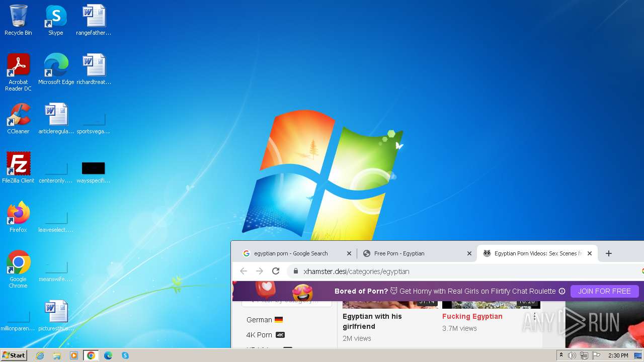The image size is (644, 362).
Task: Switch to Chrome in the taskbar
Action: point(91,355)
